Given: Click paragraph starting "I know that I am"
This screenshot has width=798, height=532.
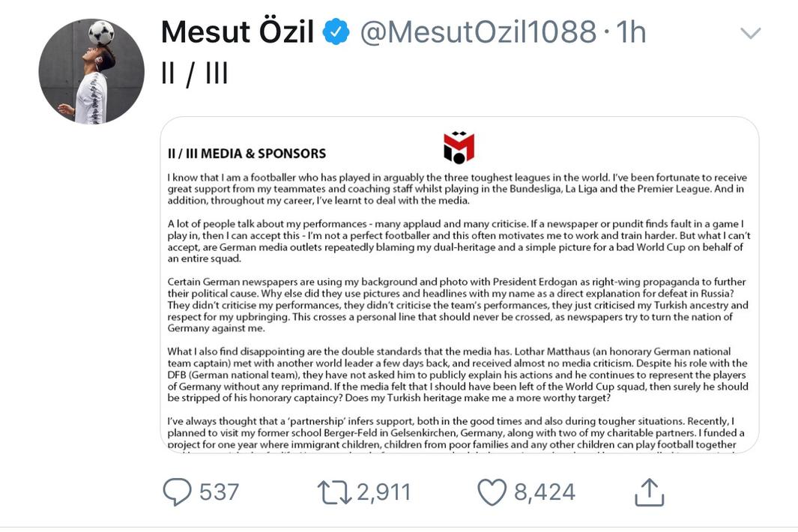Looking at the screenshot, I should 457,189.
